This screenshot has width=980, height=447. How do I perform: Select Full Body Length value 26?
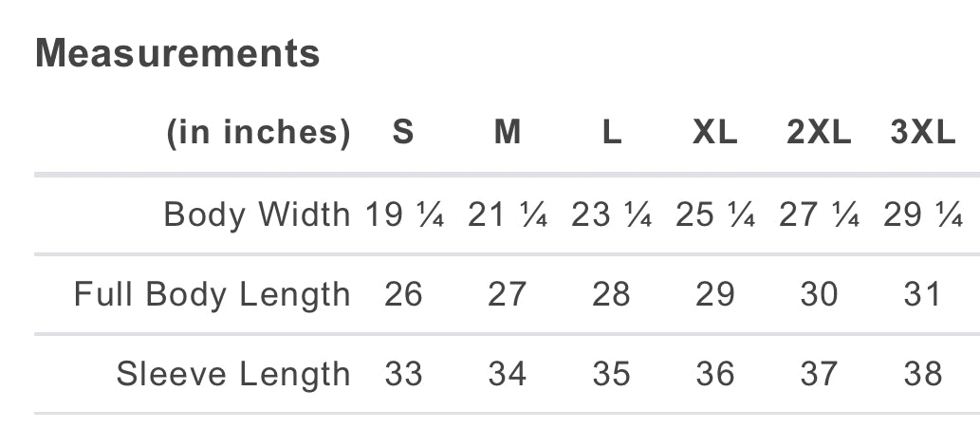pos(403,294)
